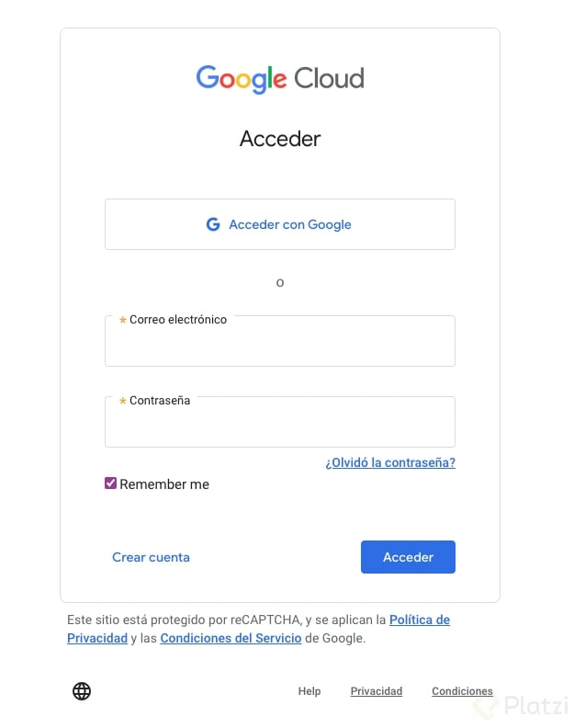
Task: Open the Condiciones footer link
Action: (x=462, y=691)
